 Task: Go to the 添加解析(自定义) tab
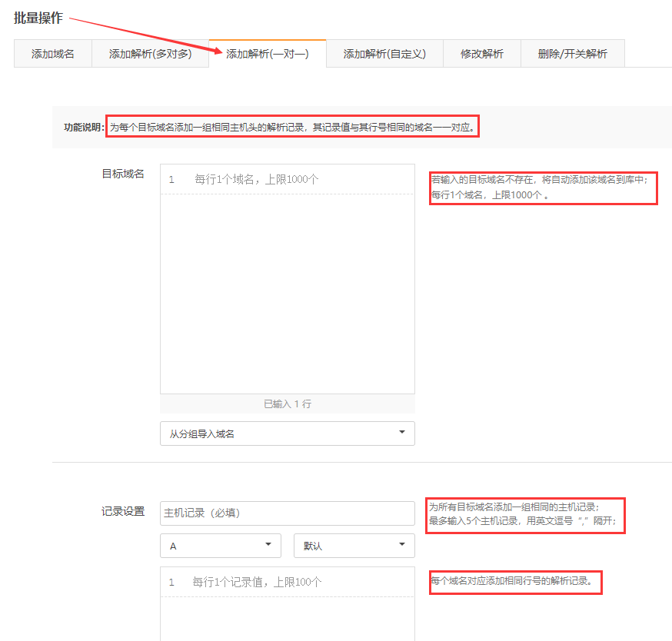pos(384,54)
